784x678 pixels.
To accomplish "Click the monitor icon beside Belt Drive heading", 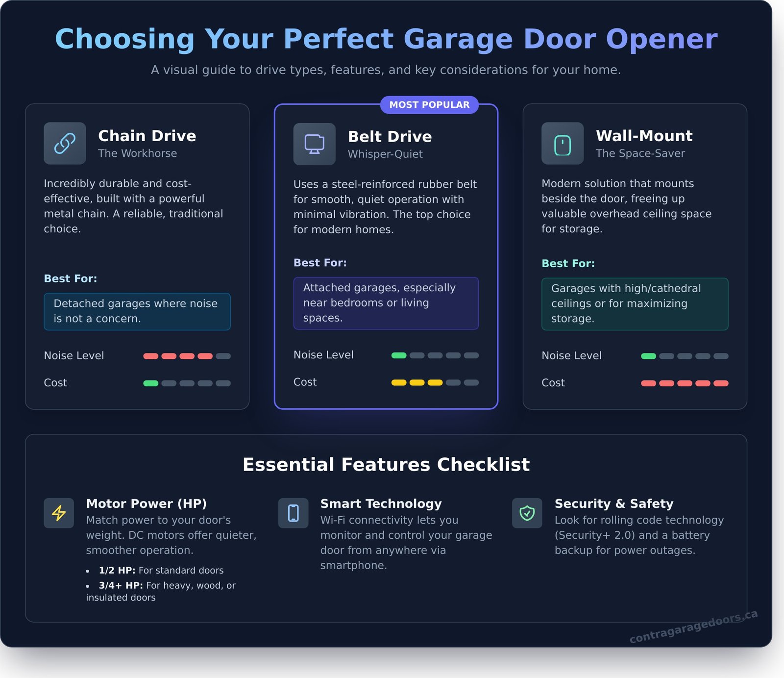I will pos(314,143).
